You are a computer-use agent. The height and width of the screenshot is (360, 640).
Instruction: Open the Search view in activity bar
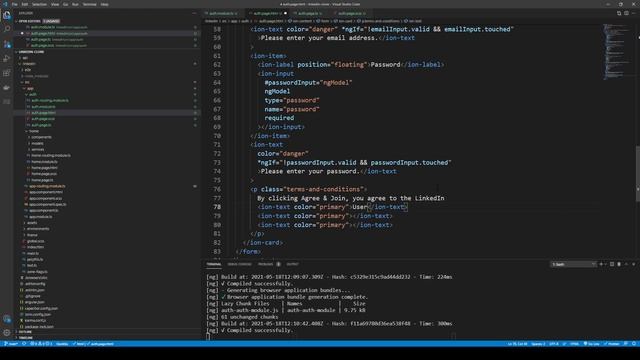7,29
